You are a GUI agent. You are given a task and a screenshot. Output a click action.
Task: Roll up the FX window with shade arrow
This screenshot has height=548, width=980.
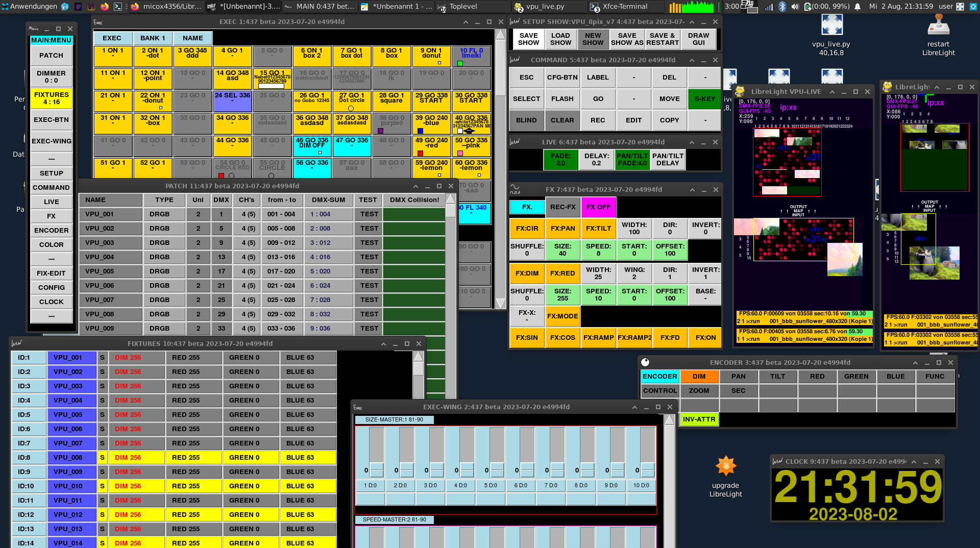pyautogui.click(x=693, y=190)
